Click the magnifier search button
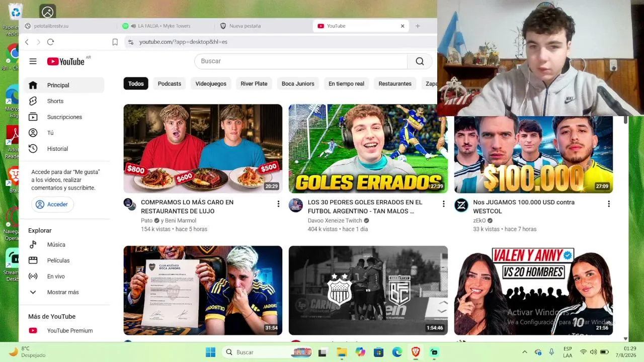644x362 pixels. click(420, 61)
